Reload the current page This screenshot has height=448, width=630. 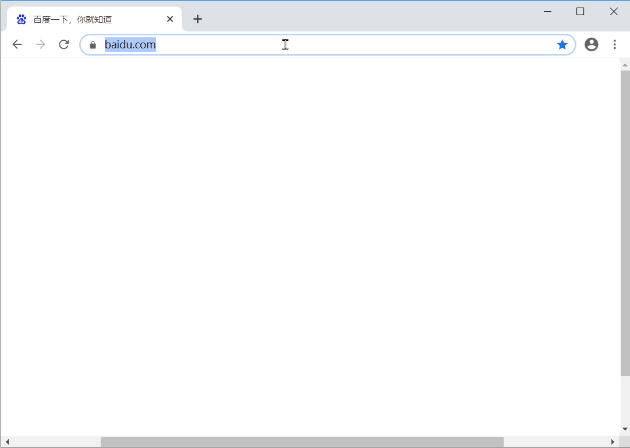pyautogui.click(x=64, y=44)
